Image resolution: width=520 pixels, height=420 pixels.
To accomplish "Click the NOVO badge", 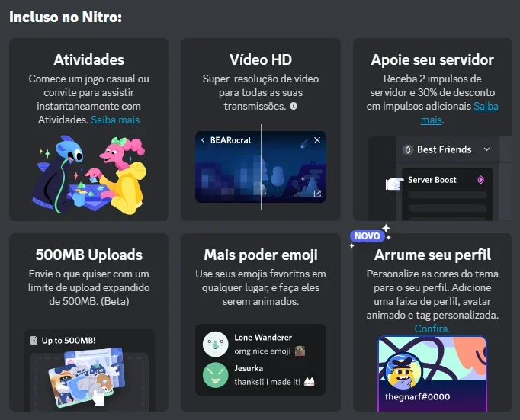I will coord(367,236).
